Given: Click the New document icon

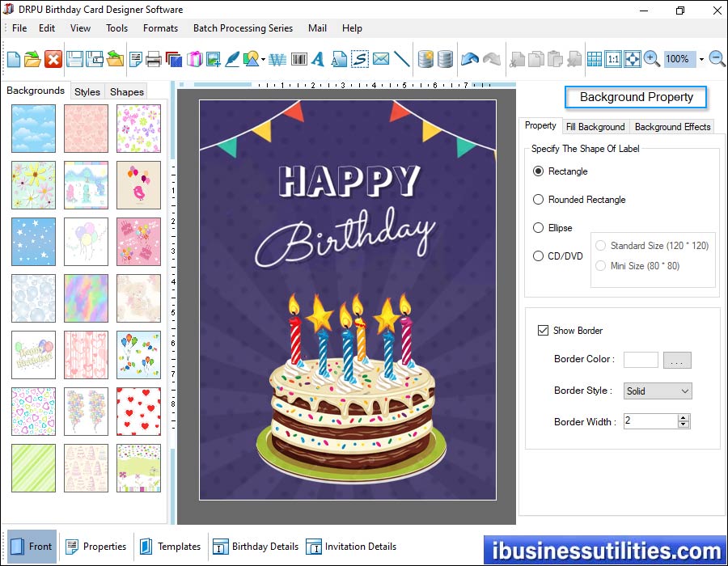Looking at the screenshot, I should 14,59.
